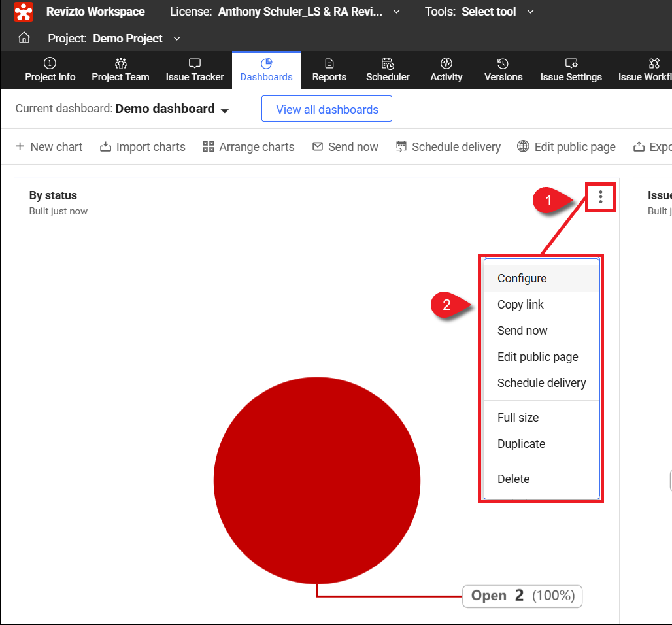Open the Versions tab

(503, 70)
